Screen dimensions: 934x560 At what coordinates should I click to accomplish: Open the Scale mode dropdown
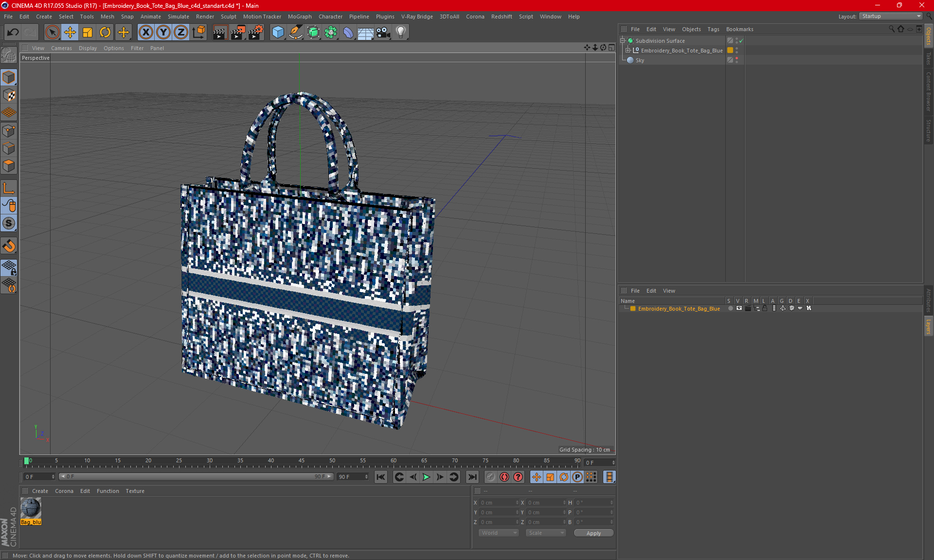[x=546, y=533]
